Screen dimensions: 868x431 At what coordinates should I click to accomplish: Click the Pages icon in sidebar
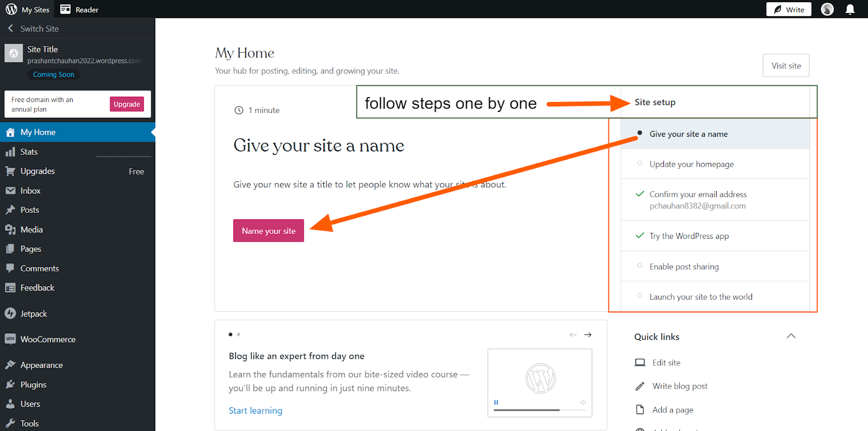(10, 249)
